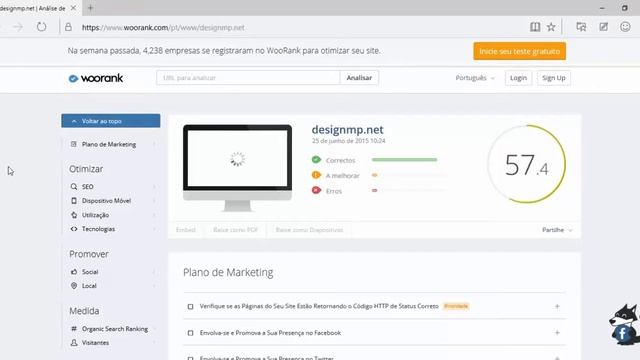Select Visitantes in the sidebar
This screenshot has width=640, height=360.
click(96, 343)
